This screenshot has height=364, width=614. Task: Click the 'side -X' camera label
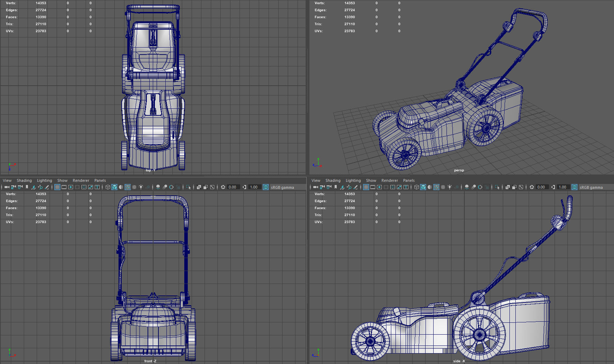click(459, 361)
